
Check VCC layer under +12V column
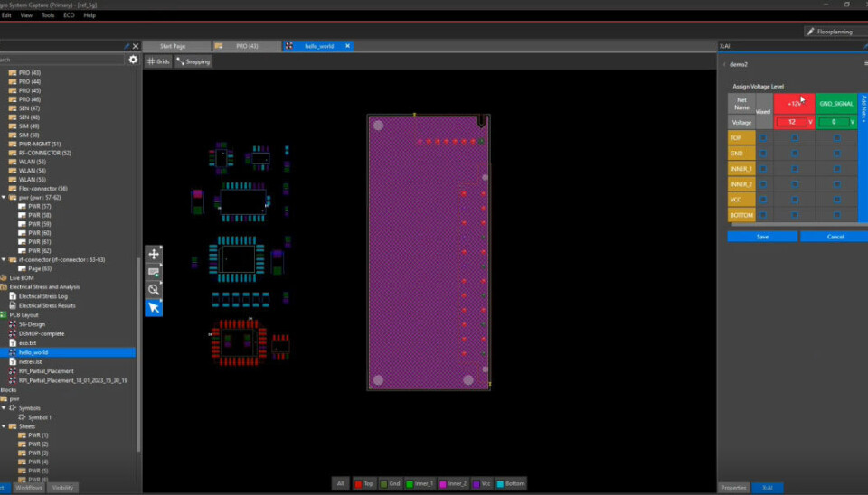point(795,200)
